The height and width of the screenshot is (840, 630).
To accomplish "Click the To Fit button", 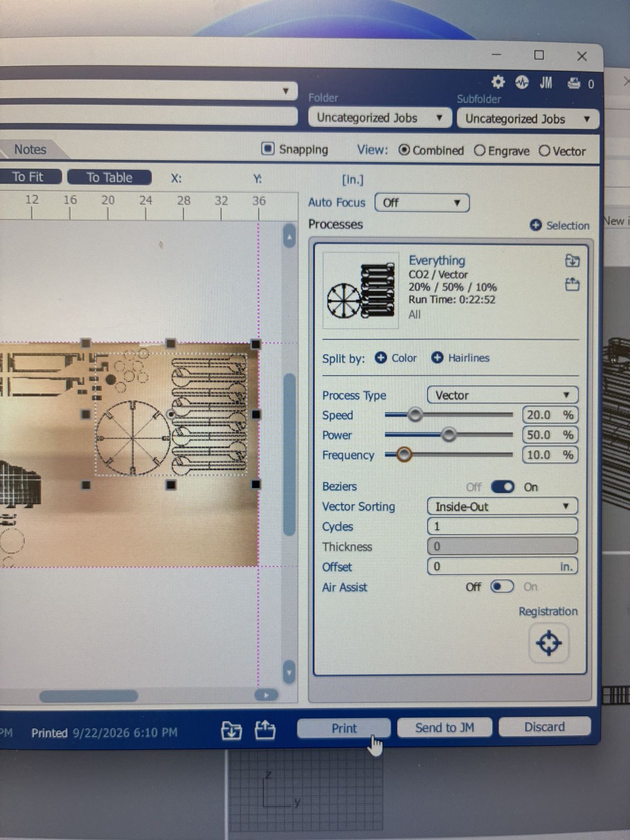I will click(29, 177).
